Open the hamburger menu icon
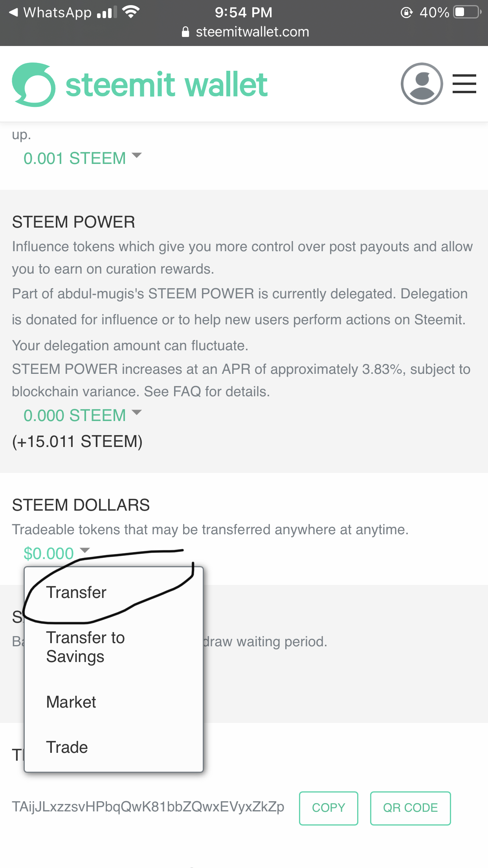Screen dimensions: 488x868 coord(464,84)
